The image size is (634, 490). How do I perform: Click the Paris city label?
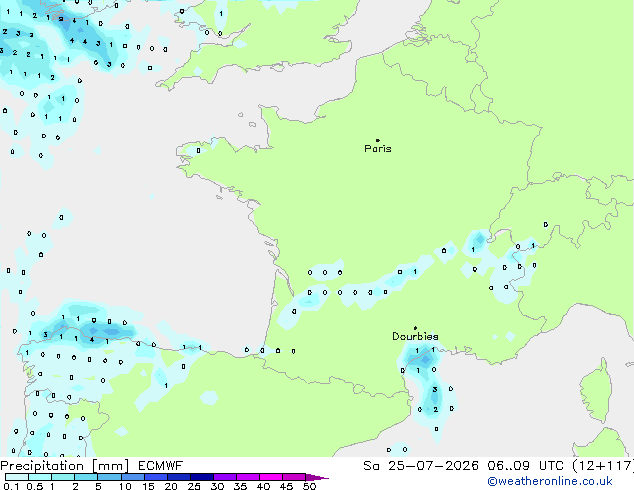[x=378, y=149]
